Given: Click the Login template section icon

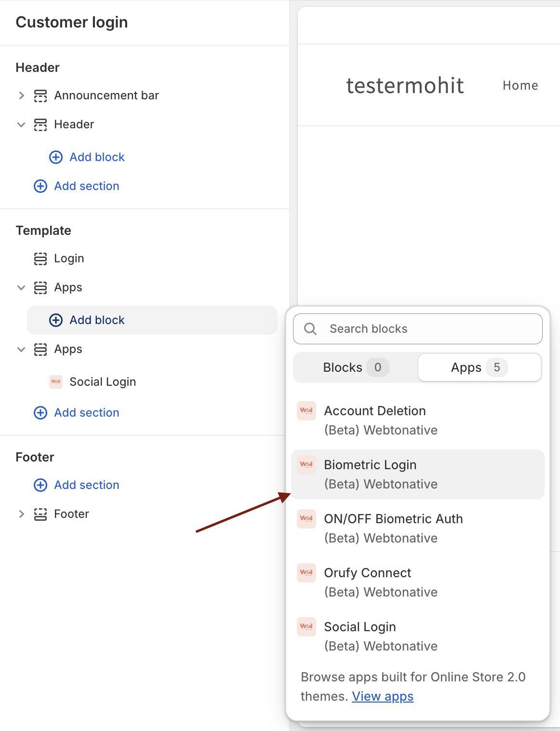Looking at the screenshot, I should (40, 259).
